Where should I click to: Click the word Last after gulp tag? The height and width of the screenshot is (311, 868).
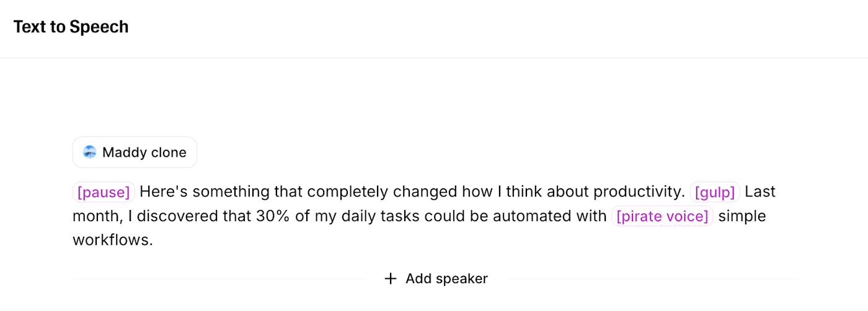click(x=760, y=192)
